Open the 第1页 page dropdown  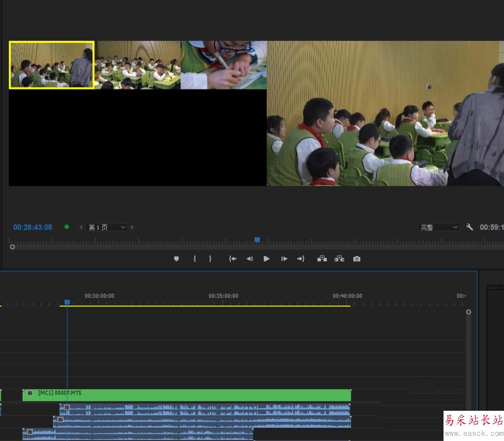tap(107, 227)
